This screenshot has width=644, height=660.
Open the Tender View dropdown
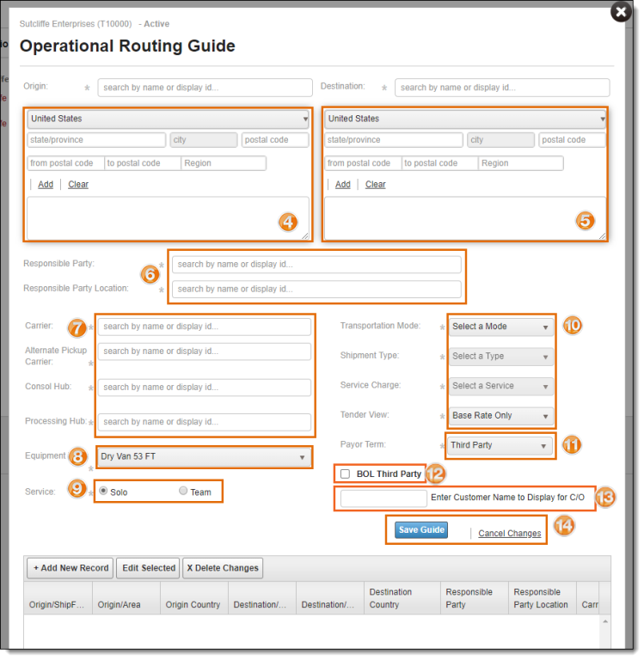click(500, 415)
